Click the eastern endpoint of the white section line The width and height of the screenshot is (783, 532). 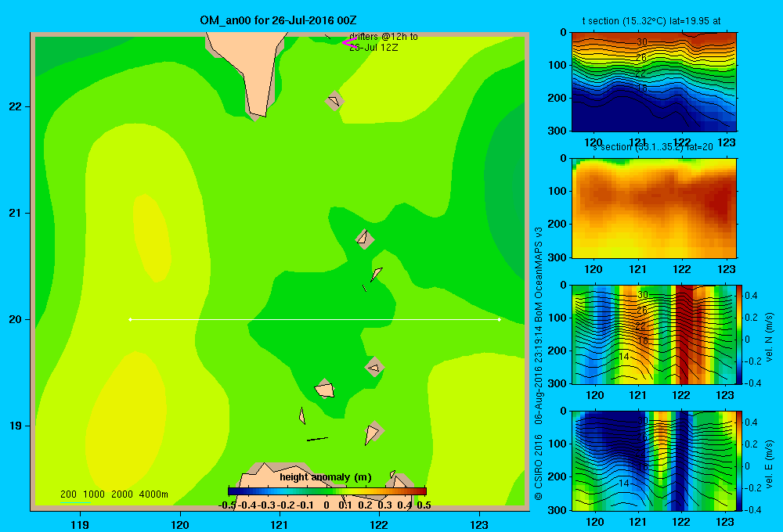[500, 319]
